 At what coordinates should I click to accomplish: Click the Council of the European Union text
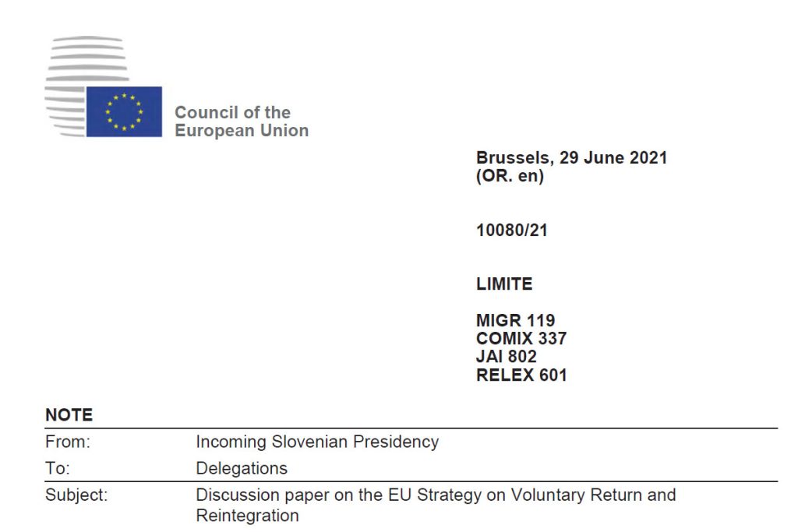tap(242, 121)
